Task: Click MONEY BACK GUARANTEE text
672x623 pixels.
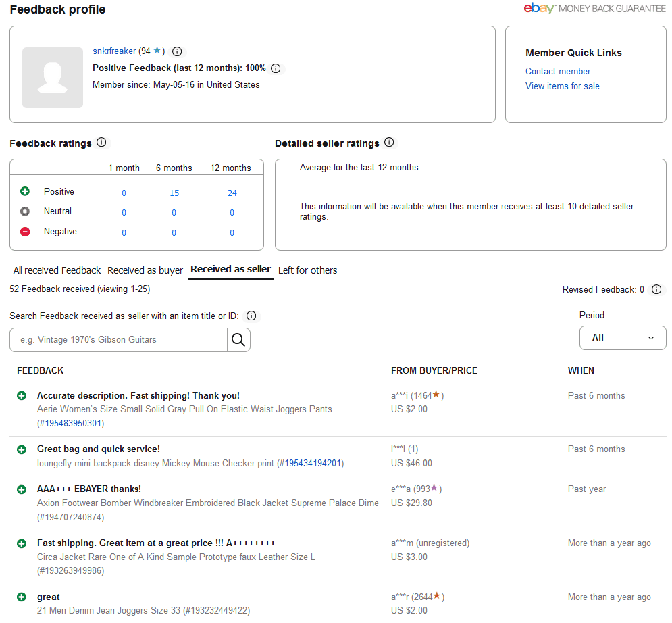Action: tap(612, 9)
